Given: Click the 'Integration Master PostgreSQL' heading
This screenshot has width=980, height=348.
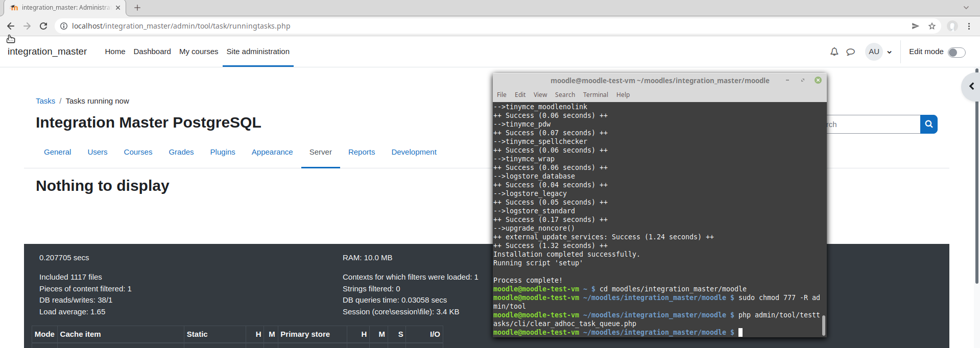Looking at the screenshot, I should pos(148,122).
